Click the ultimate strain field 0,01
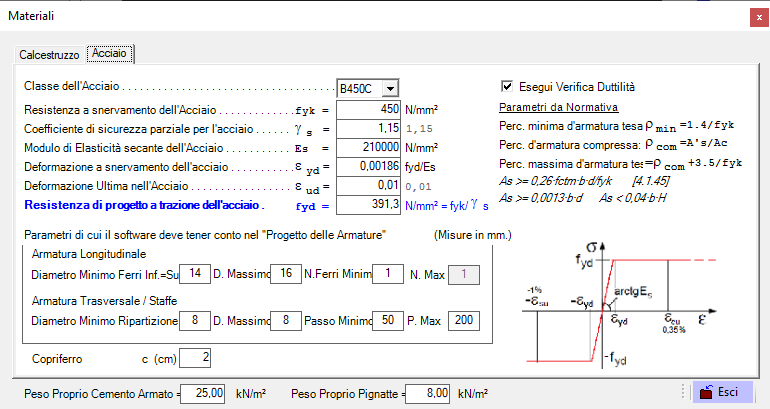 click(368, 186)
